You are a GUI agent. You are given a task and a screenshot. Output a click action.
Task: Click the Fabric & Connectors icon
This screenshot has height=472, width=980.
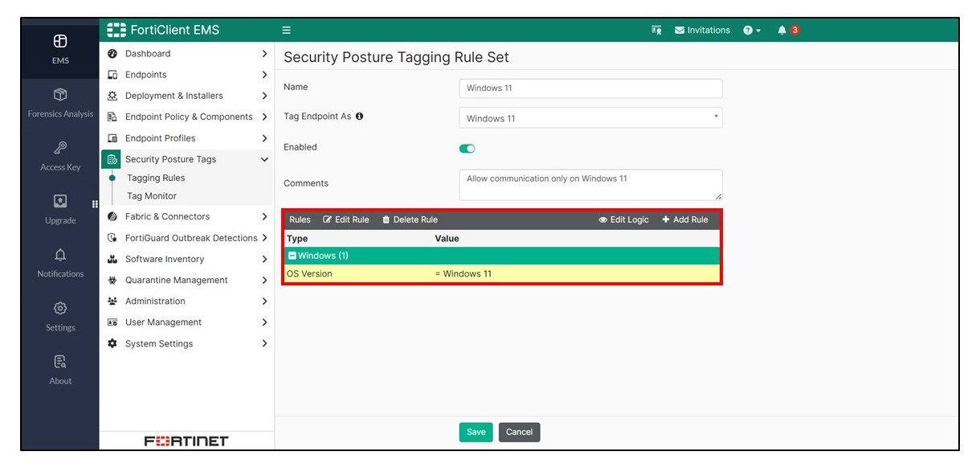[112, 217]
